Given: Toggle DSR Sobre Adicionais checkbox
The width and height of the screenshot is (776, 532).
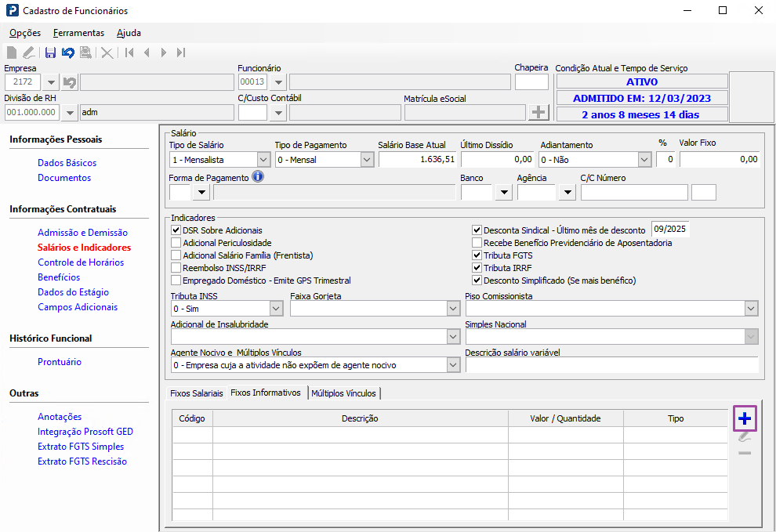Looking at the screenshot, I should tap(176, 230).
